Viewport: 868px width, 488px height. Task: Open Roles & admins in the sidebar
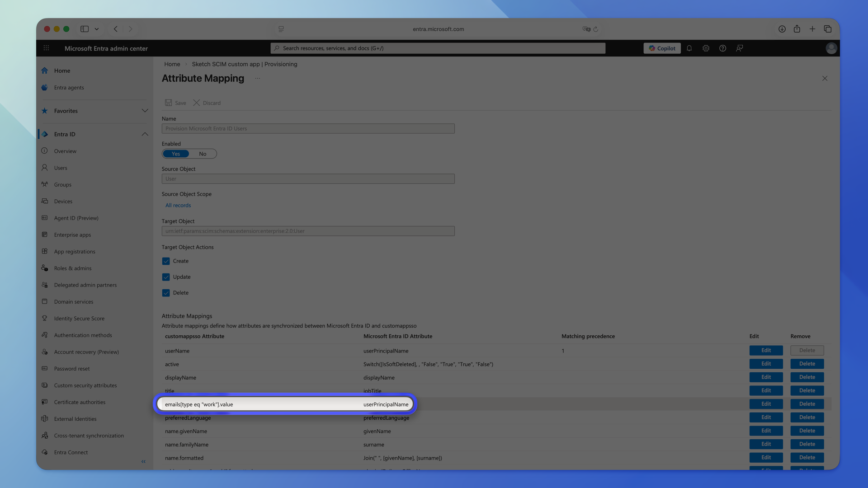(x=72, y=268)
